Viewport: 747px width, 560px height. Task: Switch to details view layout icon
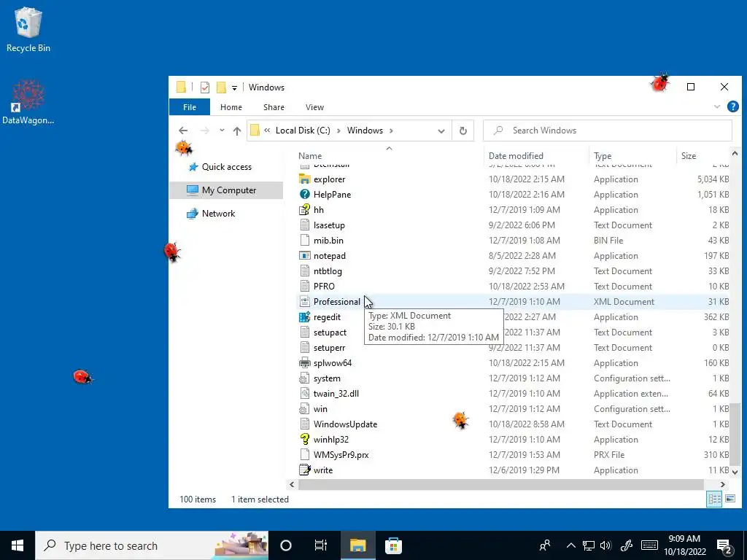(714, 499)
